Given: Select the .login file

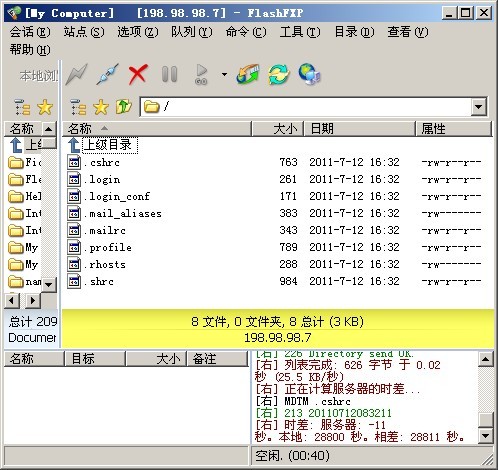Looking at the screenshot, I should (x=102, y=179).
